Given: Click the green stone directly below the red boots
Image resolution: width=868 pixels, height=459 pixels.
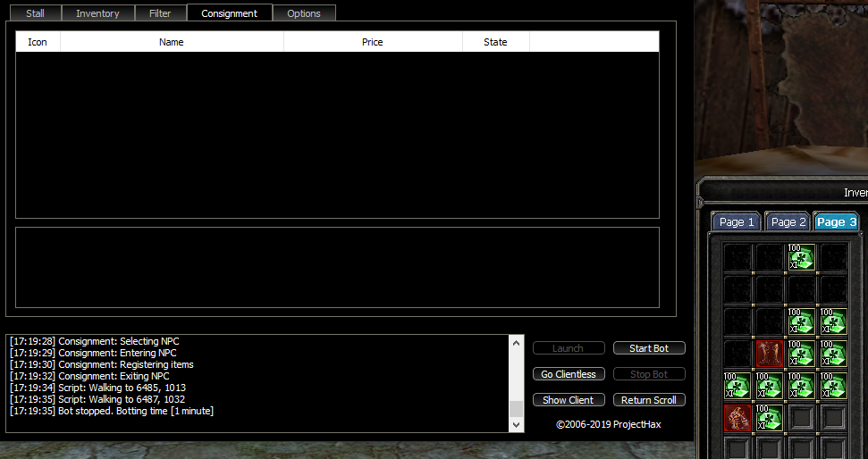Looking at the screenshot, I should [x=770, y=386].
